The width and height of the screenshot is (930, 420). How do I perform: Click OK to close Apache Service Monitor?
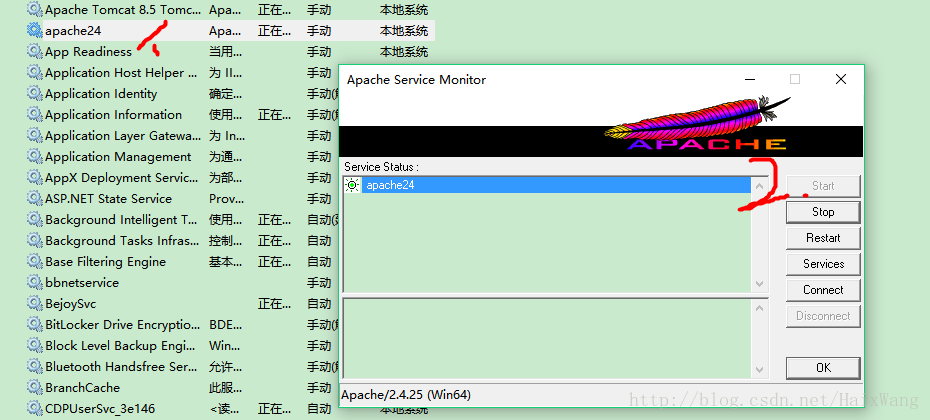pyautogui.click(x=823, y=368)
